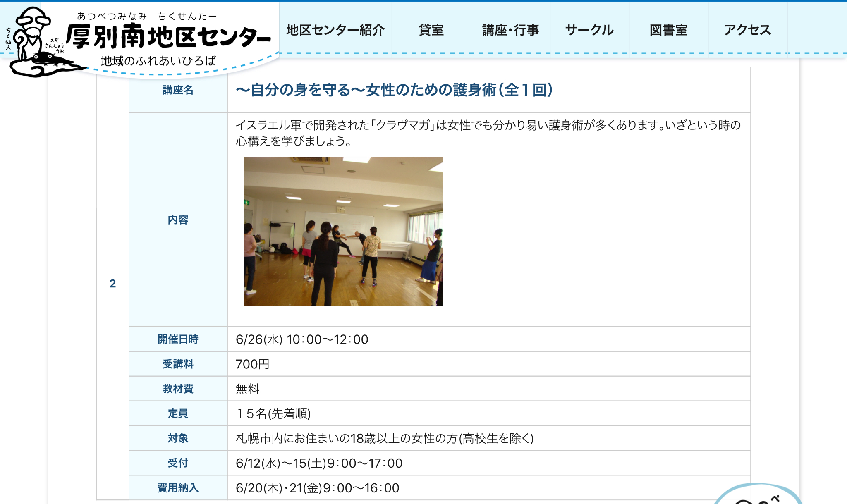847x504 pixels.
Task: Open the 地区センター紹介 menu
Action: (x=335, y=30)
